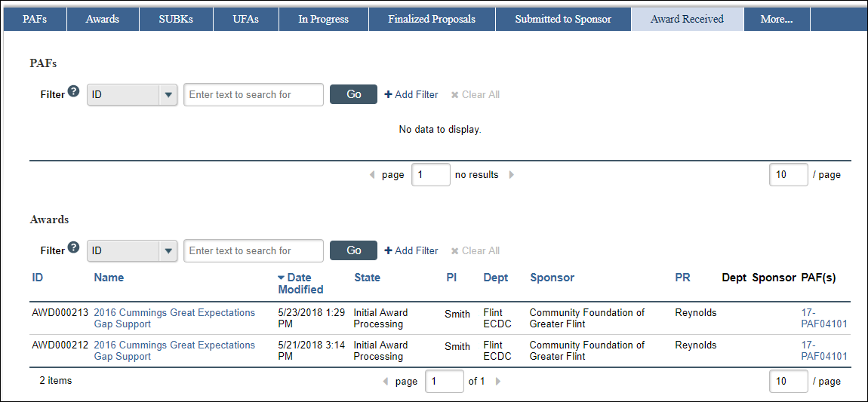This screenshot has width=868, height=402.
Task: Click the PAFs search text field
Action: pos(254,94)
